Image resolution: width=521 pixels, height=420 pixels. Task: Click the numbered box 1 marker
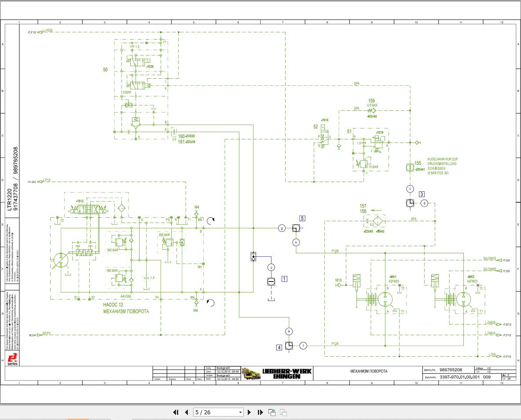pyautogui.click(x=285, y=278)
